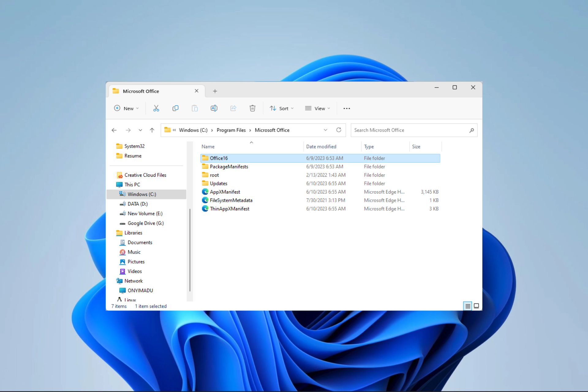Click the 7/30/2021 3:13 PM date
Image resolution: width=588 pixels, height=392 pixels.
pyautogui.click(x=326, y=200)
